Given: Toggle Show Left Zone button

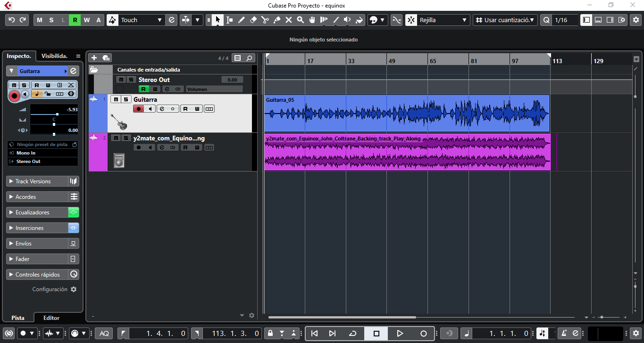Looking at the screenshot, I should (586, 20).
